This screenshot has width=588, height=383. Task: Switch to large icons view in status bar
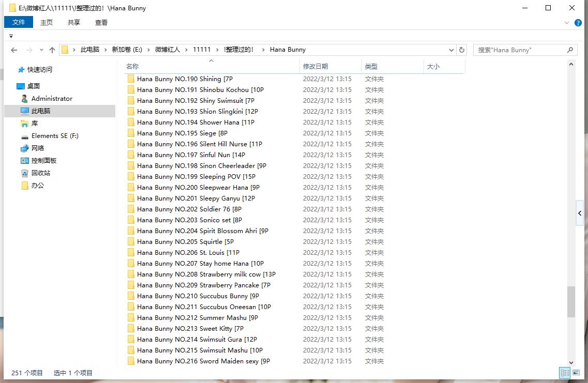coord(576,373)
